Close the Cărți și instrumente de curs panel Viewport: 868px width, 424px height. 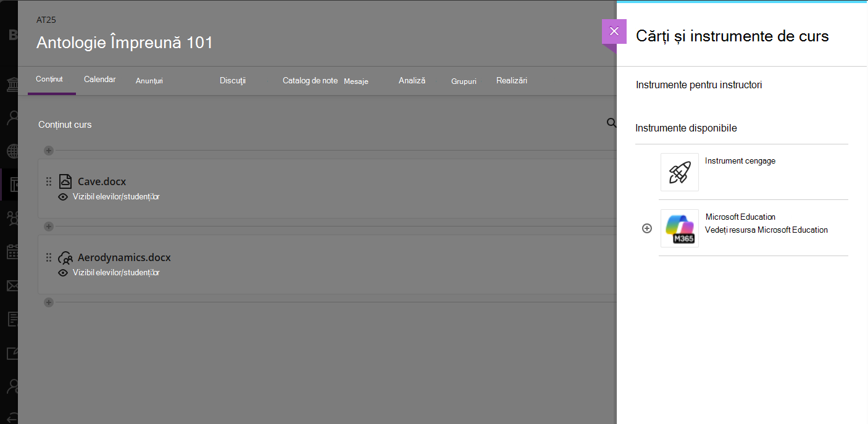pos(614,31)
